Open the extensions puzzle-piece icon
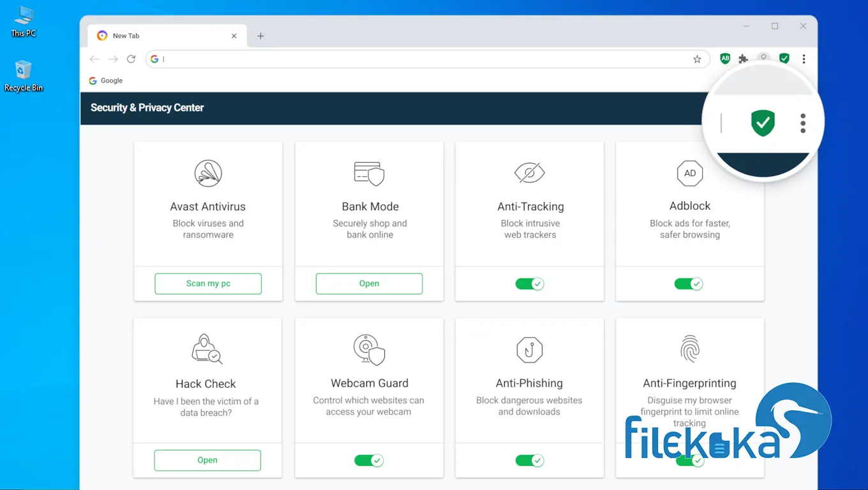 click(743, 59)
